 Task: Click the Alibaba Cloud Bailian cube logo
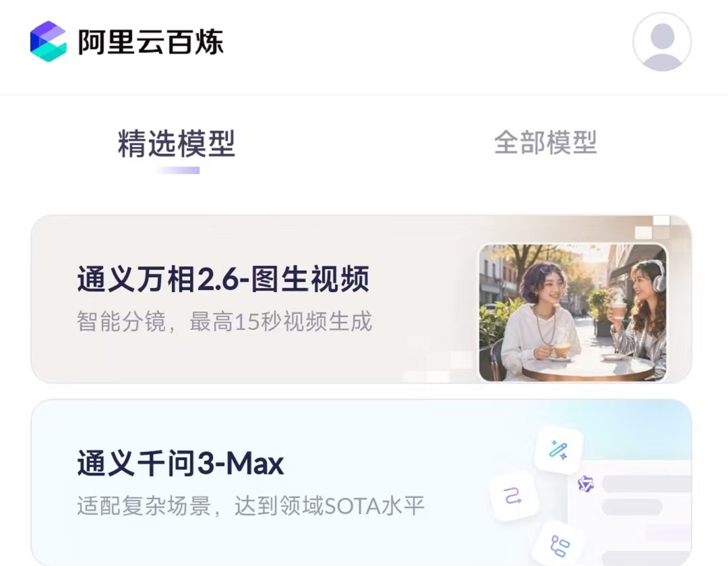tap(48, 41)
